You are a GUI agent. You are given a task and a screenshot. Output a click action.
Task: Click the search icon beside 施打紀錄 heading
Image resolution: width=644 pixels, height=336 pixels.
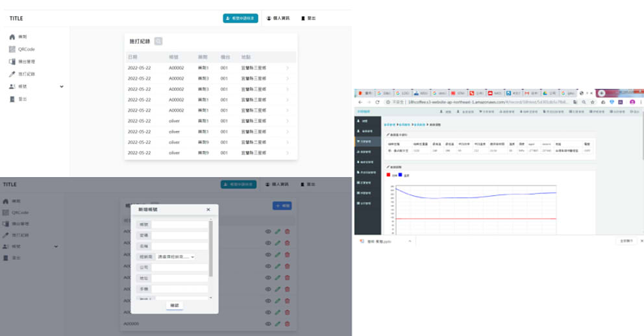(x=158, y=42)
